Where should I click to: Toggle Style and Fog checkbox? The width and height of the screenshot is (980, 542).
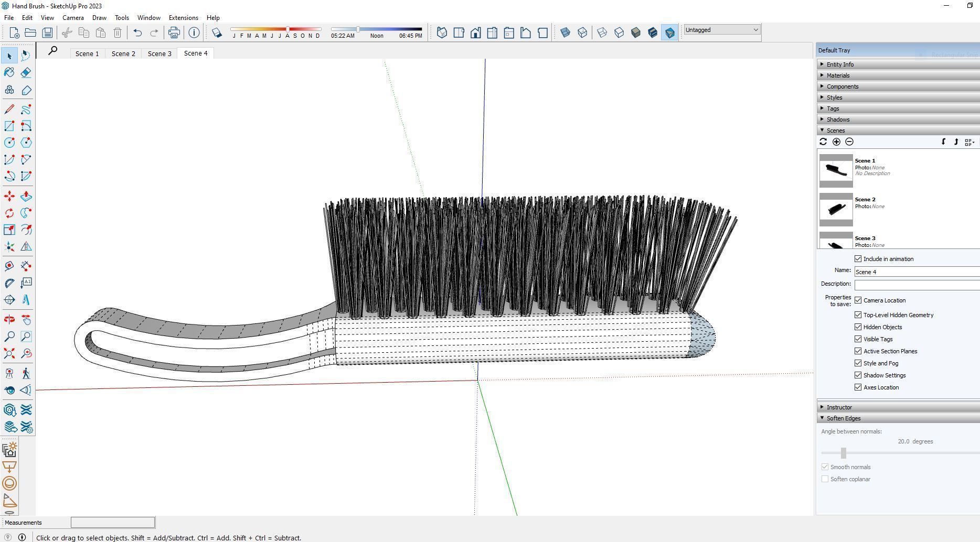[x=858, y=363]
